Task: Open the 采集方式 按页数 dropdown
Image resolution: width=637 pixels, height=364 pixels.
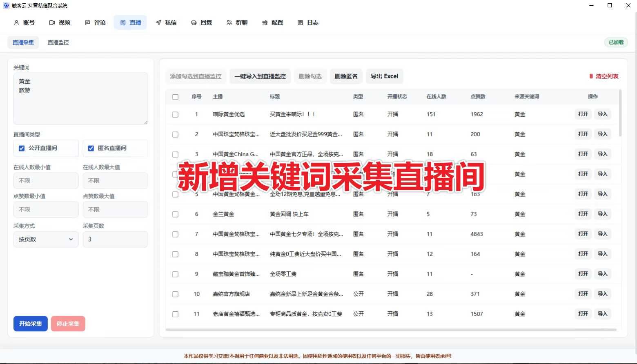Action: 46,239
